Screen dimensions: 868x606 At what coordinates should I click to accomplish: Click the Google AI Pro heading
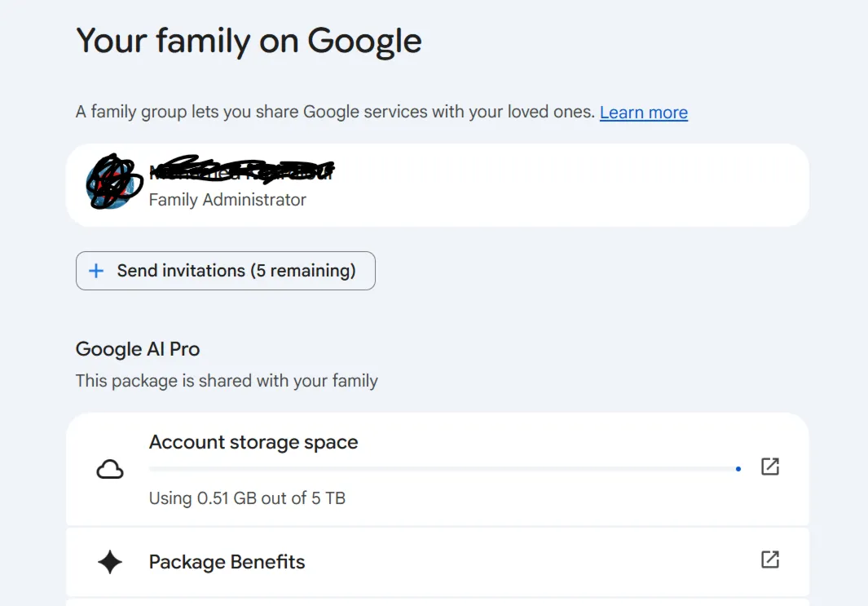click(138, 349)
